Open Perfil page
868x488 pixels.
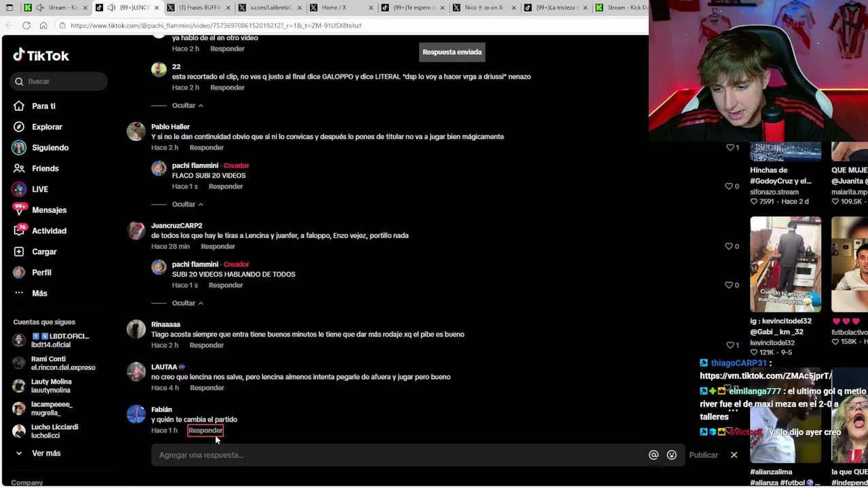(41, 272)
